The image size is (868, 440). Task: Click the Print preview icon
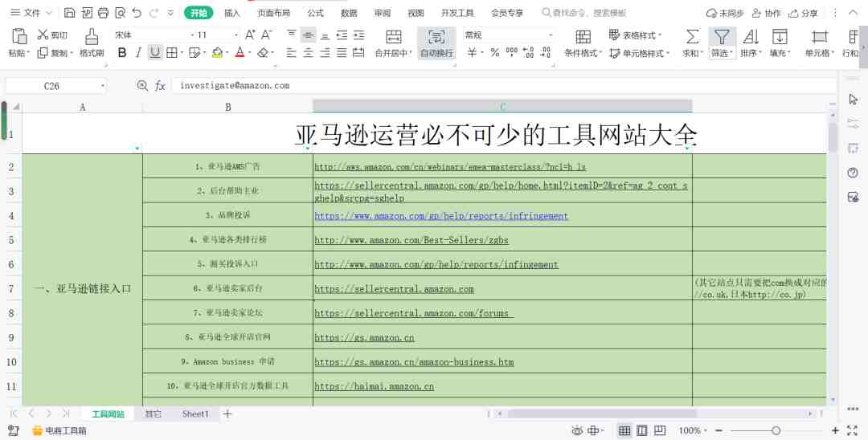pyautogui.click(x=120, y=13)
